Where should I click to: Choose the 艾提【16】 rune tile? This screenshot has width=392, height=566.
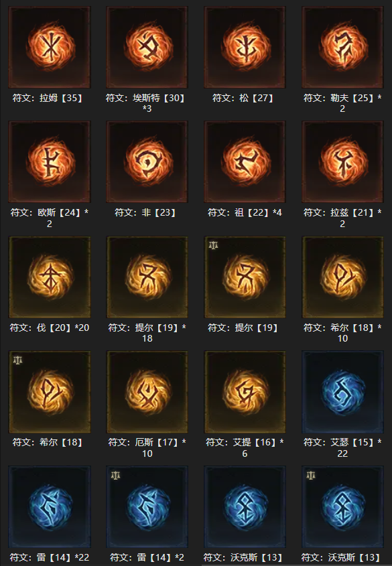245,392
